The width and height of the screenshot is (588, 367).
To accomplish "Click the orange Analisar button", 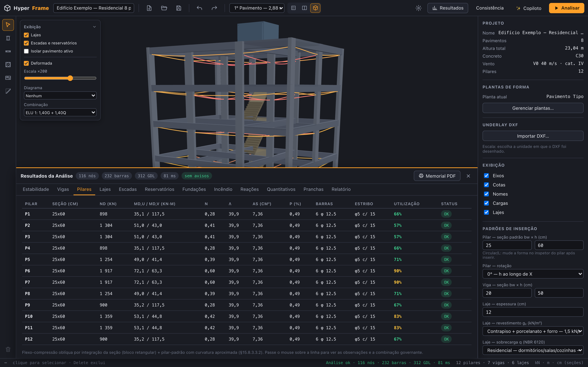I will point(566,8).
